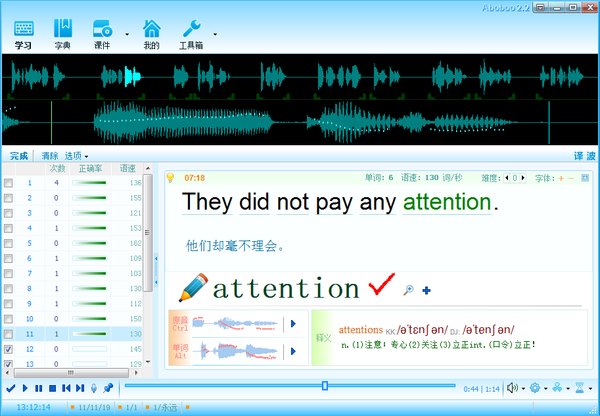Click the playback progress slider handle

click(325, 385)
